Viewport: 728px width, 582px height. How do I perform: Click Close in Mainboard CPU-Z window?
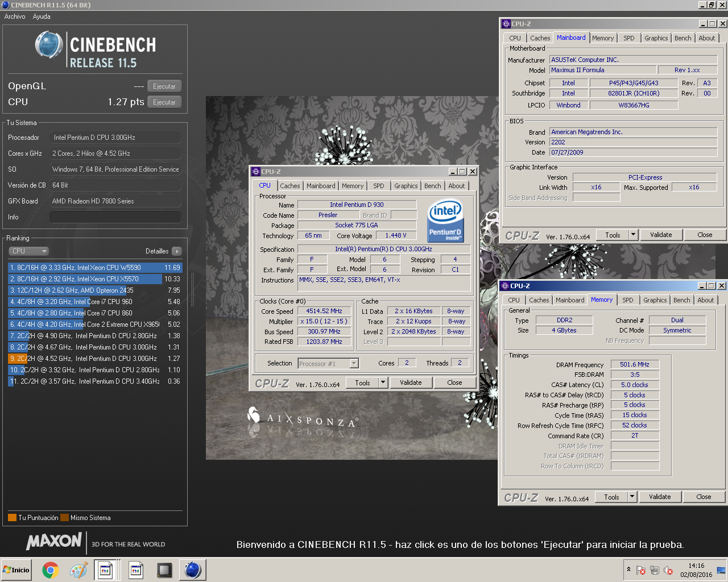pos(705,235)
